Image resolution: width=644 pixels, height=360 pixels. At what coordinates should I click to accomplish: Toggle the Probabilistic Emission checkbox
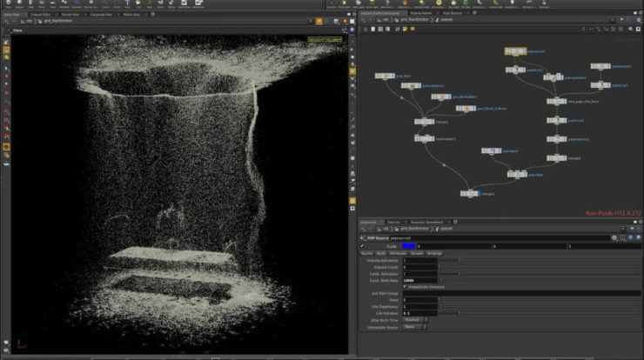point(406,285)
